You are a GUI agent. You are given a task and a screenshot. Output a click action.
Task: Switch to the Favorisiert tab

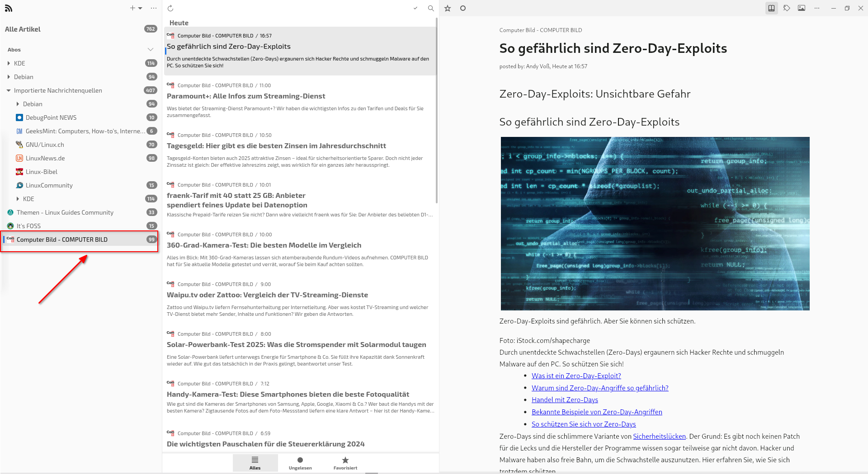[x=345, y=463]
